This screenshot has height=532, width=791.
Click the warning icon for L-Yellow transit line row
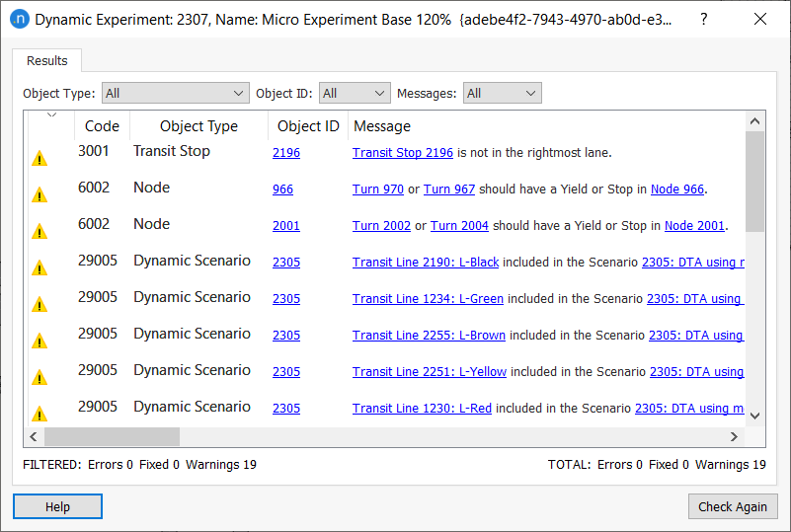click(40, 377)
